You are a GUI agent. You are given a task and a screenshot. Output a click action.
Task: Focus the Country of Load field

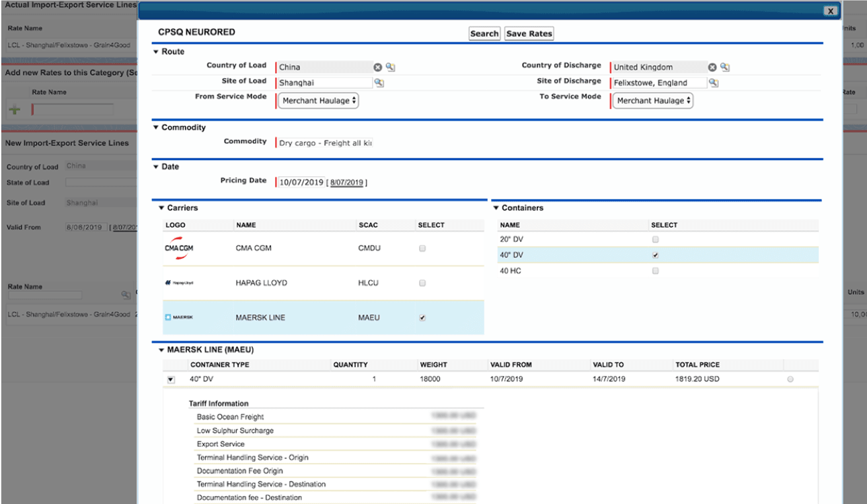click(324, 67)
